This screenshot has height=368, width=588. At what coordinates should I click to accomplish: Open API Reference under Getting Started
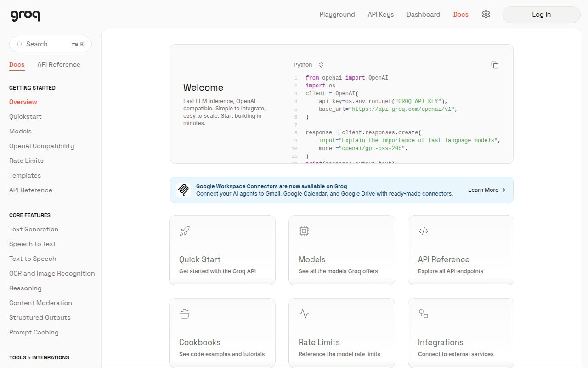(x=31, y=190)
